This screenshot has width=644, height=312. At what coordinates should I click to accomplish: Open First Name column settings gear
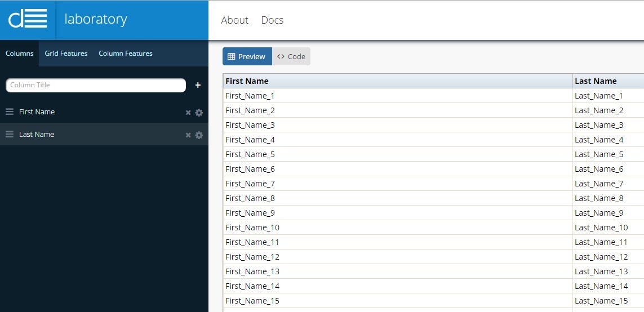[x=199, y=113]
